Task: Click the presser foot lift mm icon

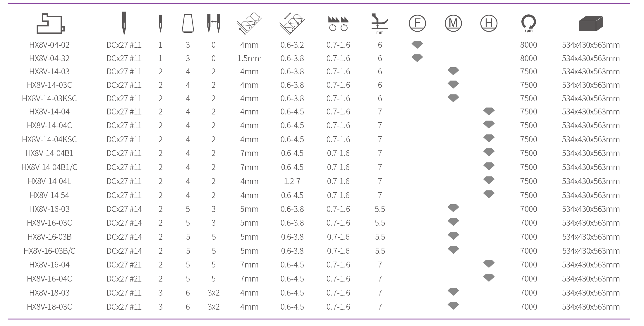Action: 380,23
